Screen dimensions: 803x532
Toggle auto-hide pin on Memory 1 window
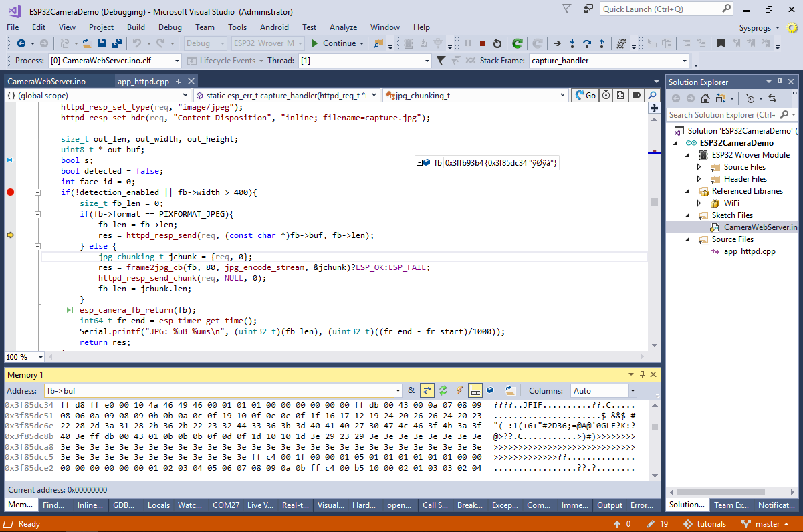point(643,374)
